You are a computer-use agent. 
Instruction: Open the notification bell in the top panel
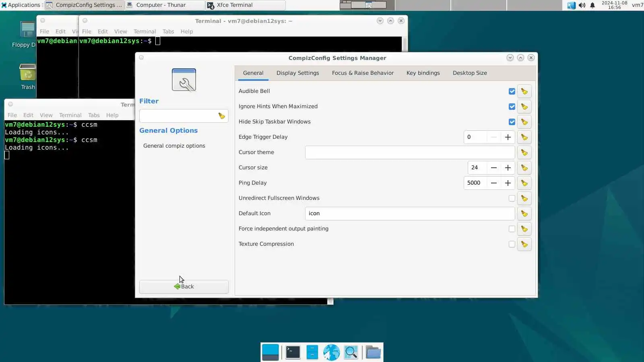592,5
